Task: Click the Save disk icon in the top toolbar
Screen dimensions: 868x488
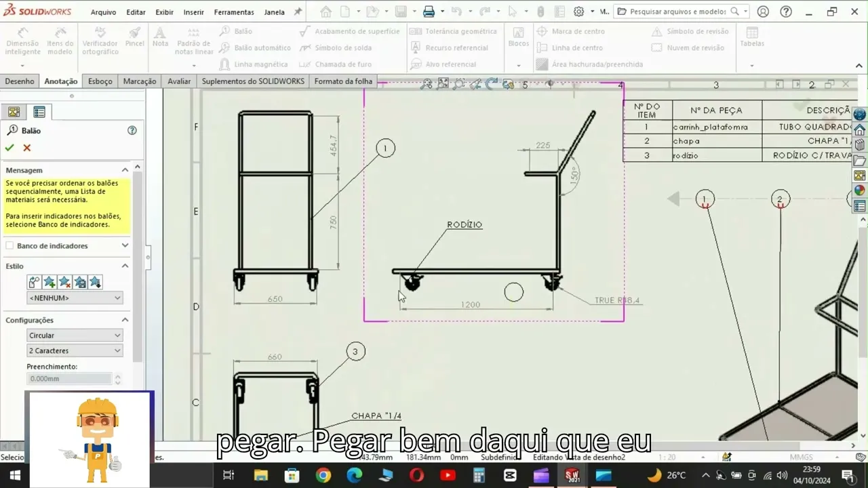Action: coord(401,12)
